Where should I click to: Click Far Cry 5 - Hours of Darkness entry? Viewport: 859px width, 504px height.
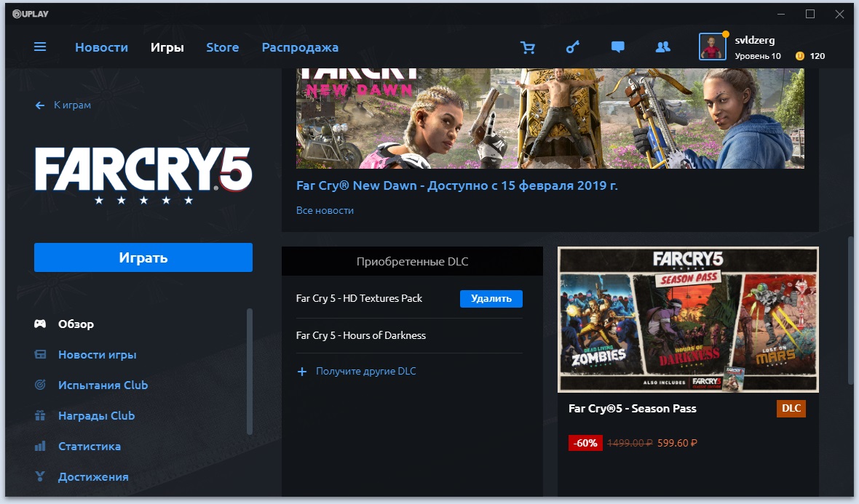tap(360, 335)
